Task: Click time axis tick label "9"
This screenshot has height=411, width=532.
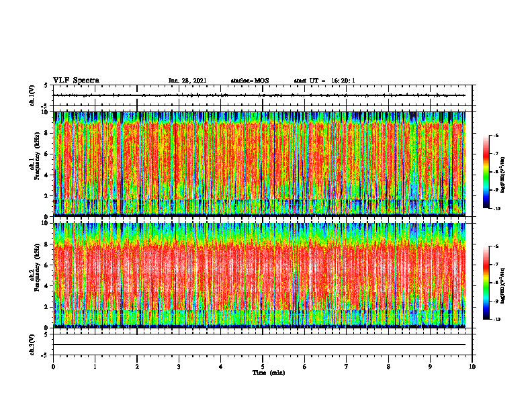Action: click(430, 367)
